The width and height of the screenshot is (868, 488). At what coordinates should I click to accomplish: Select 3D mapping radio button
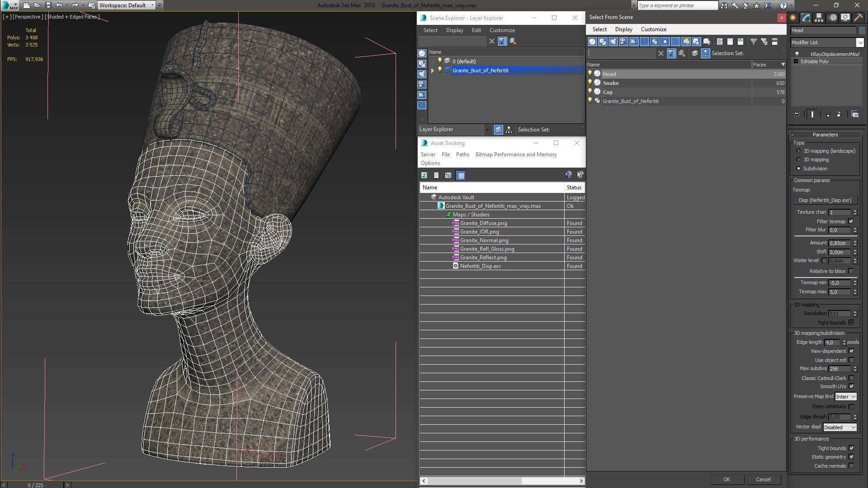798,160
